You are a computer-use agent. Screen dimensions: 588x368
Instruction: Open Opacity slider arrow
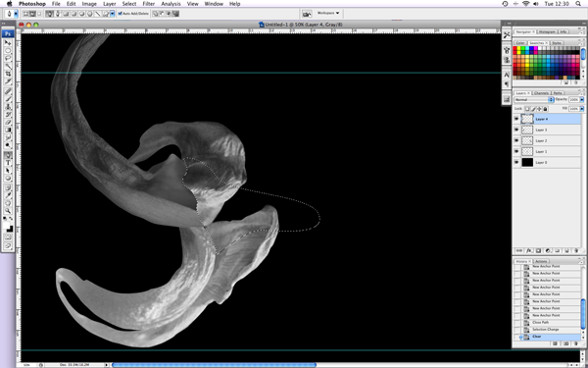582,99
